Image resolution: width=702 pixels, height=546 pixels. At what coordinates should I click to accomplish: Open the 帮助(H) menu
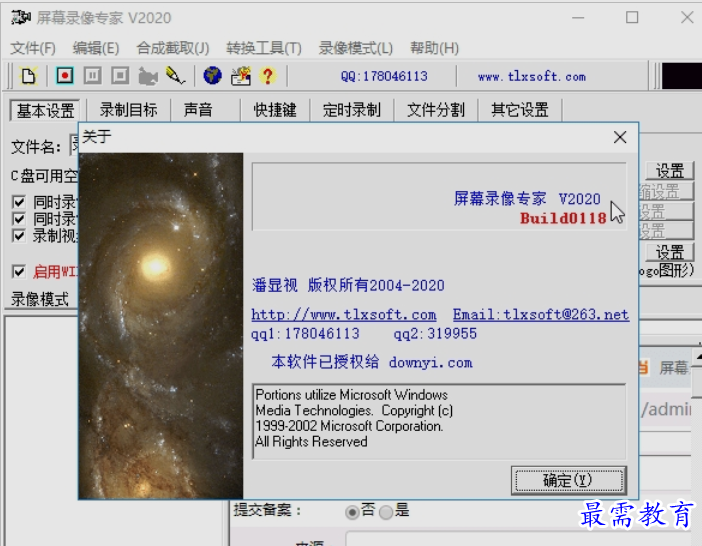[x=434, y=48]
